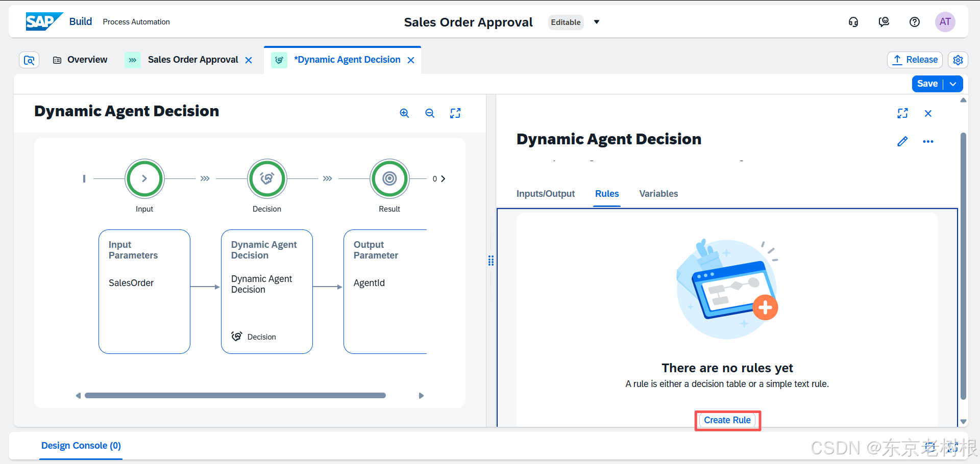Image resolution: width=980 pixels, height=464 pixels.
Task: Fit diagram to full screen
Action: [x=455, y=113]
